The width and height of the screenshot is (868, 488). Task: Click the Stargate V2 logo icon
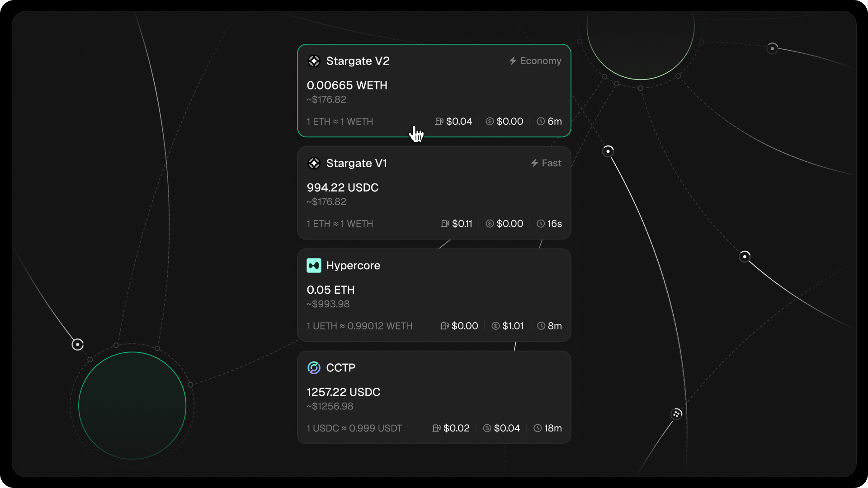(314, 61)
